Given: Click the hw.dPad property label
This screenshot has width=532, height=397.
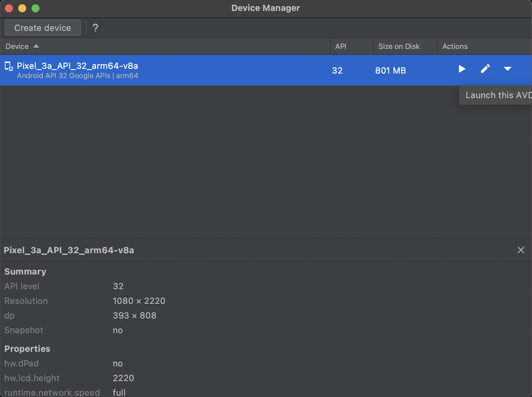Looking at the screenshot, I should 21,363.
